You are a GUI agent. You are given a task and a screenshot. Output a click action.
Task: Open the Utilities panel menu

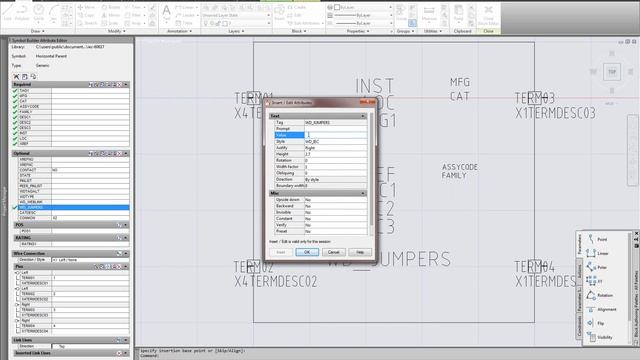pyautogui.click(x=433, y=31)
